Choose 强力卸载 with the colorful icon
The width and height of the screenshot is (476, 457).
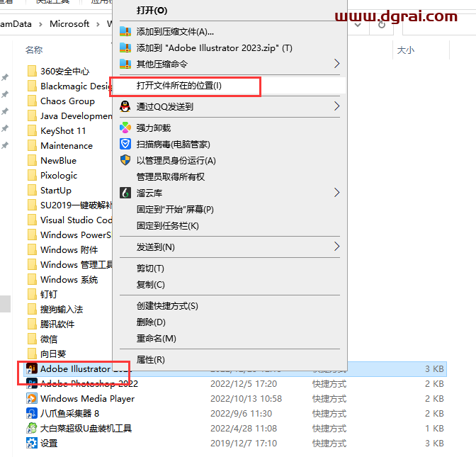click(125, 128)
